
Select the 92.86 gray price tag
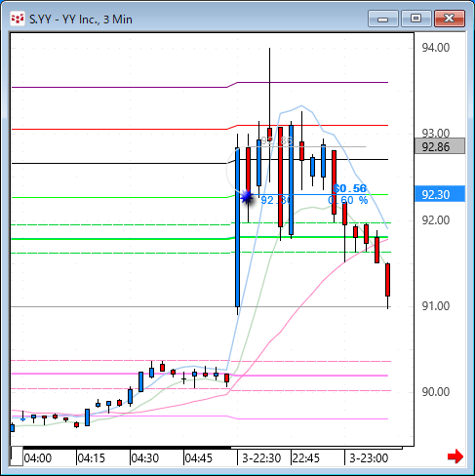[440, 146]
